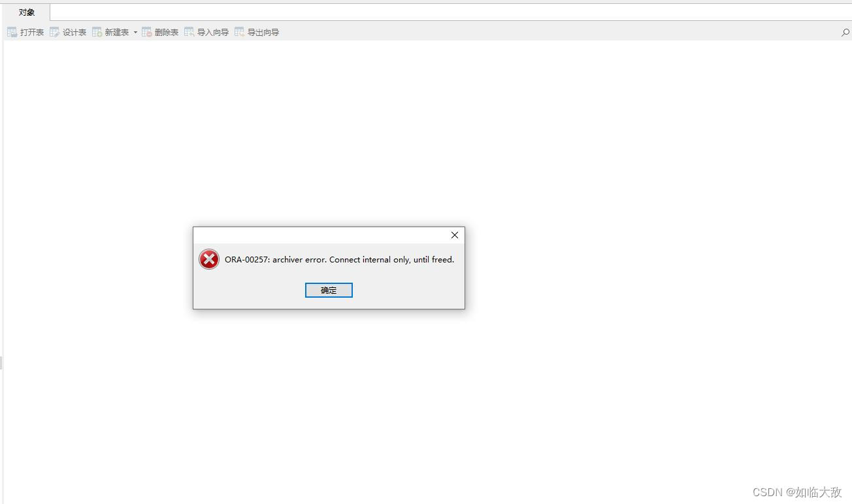Click the error dialog's blank title bar
This screenshot has width=852, height=504.
pyautogui.click(x=319, y=235)
